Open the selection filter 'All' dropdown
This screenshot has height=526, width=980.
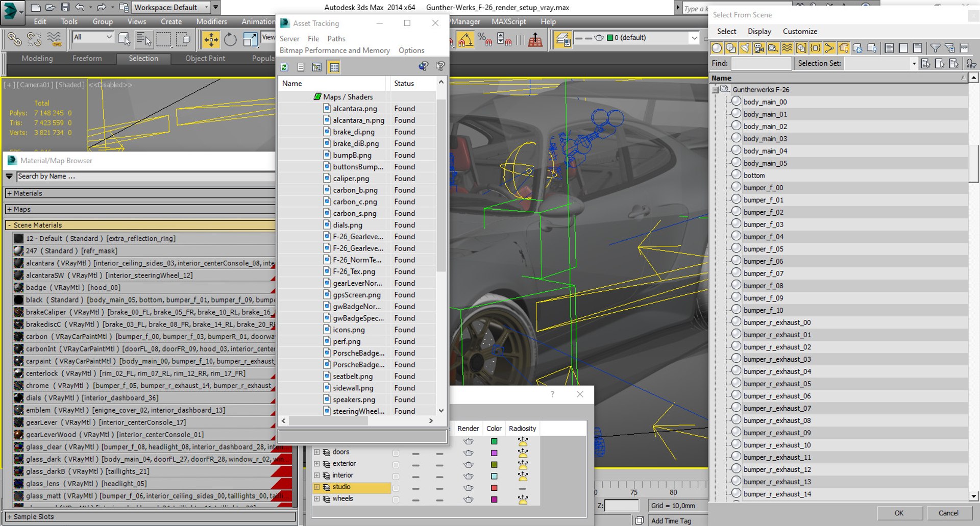point(93,37)
